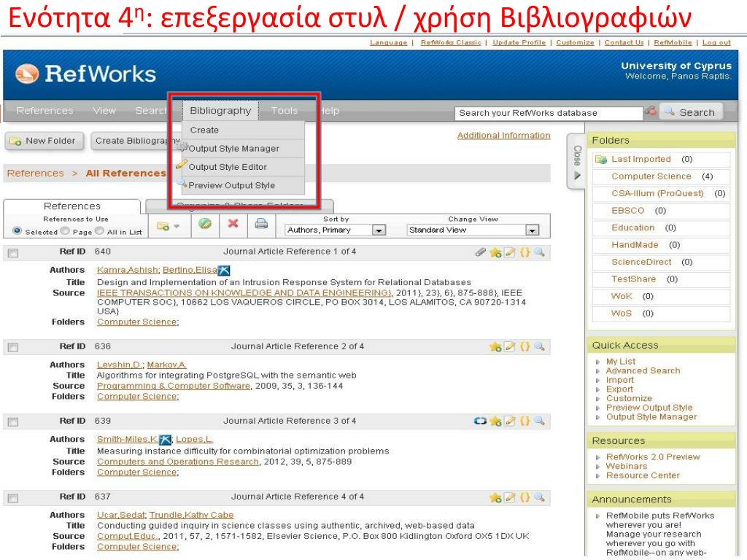
Task: Add reference 640 to My List star
Action: pyautogui.click(x=495, y=252)
